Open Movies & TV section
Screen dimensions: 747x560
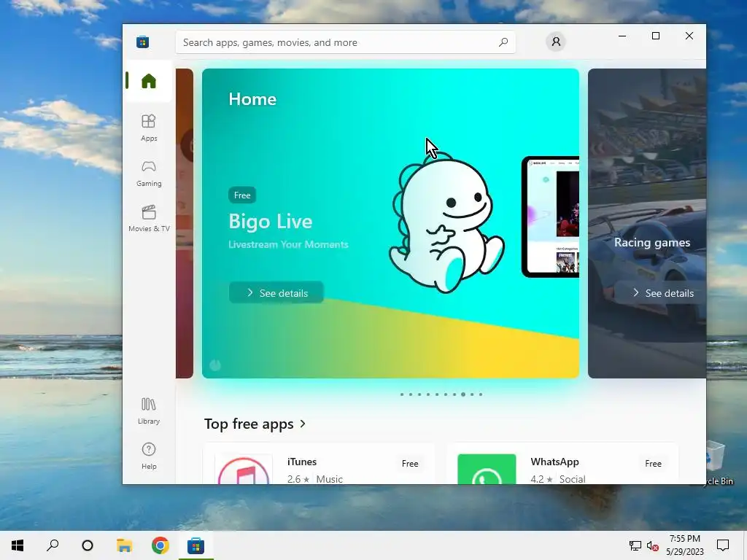click(149, 218)
